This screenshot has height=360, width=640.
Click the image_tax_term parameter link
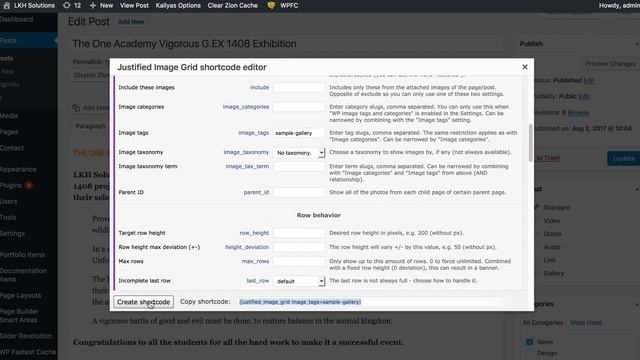tap(247, 166)
